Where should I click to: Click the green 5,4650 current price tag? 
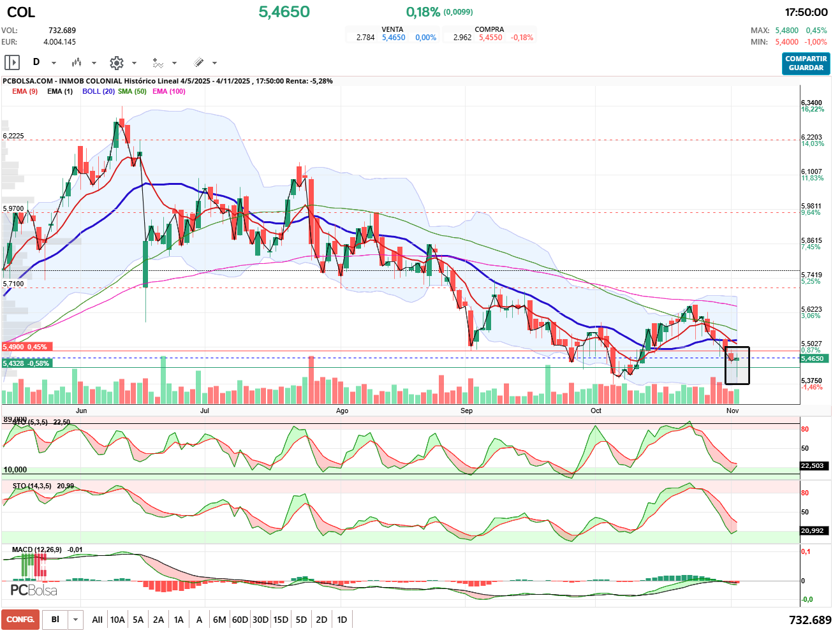tap(813, 358)
